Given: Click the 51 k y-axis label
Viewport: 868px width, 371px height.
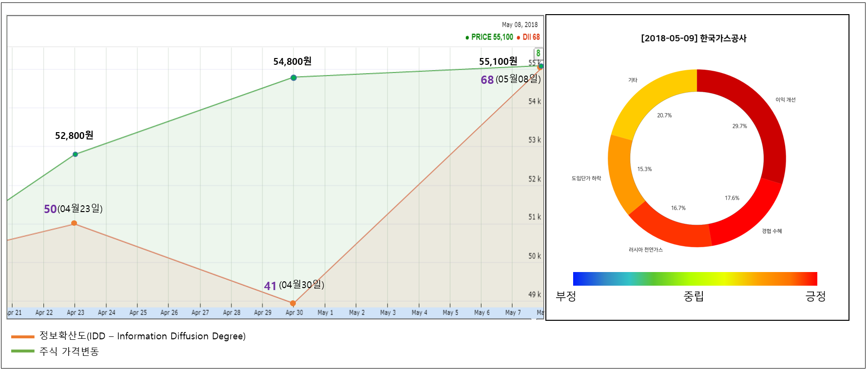Looking at the screenshot, I should coord(535,217).
